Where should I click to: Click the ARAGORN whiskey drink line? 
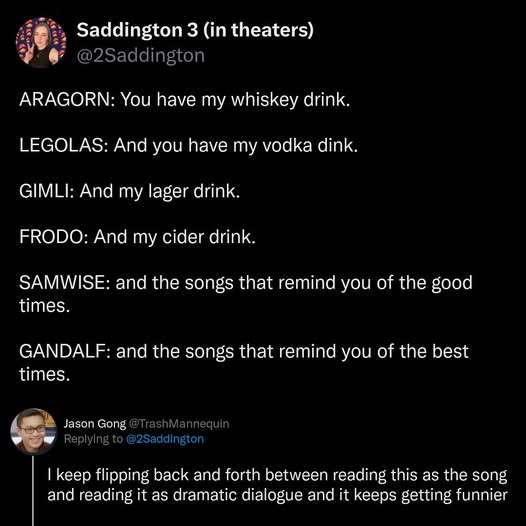[x=185, y=100]
